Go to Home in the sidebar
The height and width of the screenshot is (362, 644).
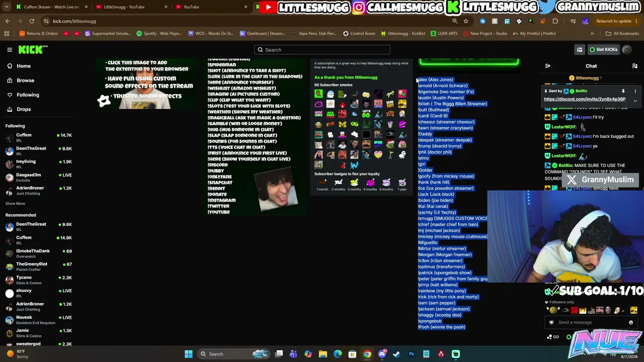[23, 66]
